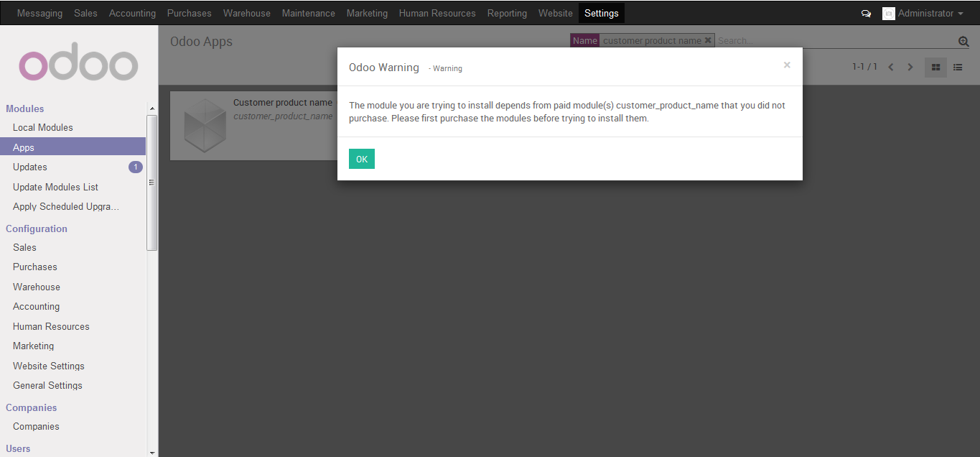
Task: Open the Administrator user dropdown
Action: point(930,14)
